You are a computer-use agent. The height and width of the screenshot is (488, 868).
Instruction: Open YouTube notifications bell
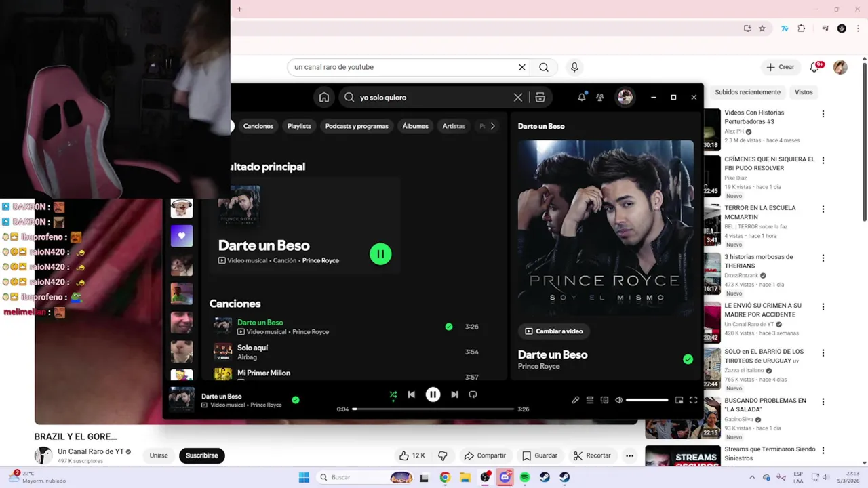[815, 67]
